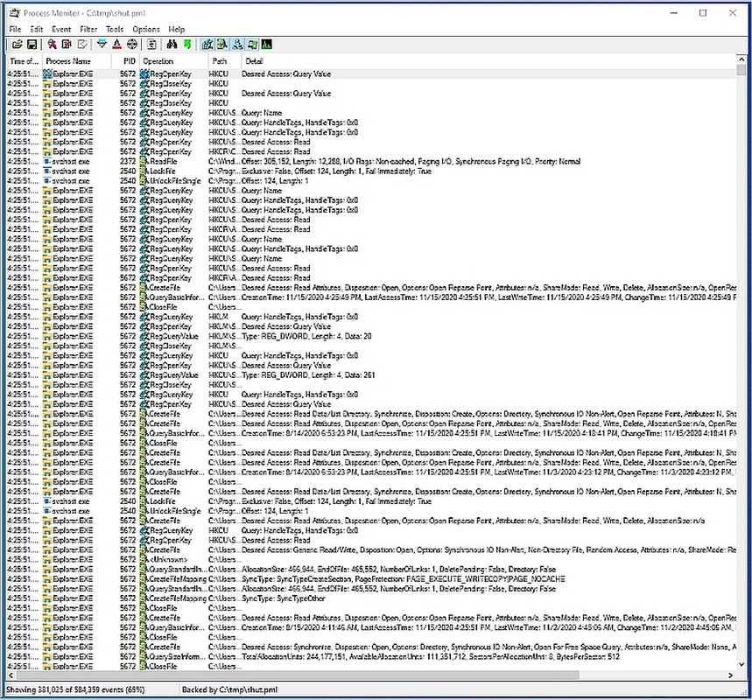
Task: Open the Options menu
Action: 146,29
